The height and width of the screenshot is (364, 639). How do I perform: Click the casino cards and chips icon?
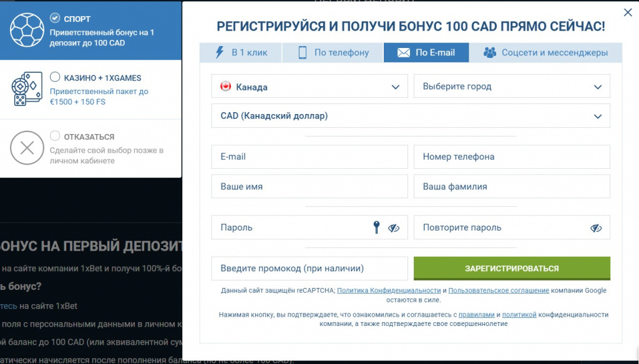(27, 89)
